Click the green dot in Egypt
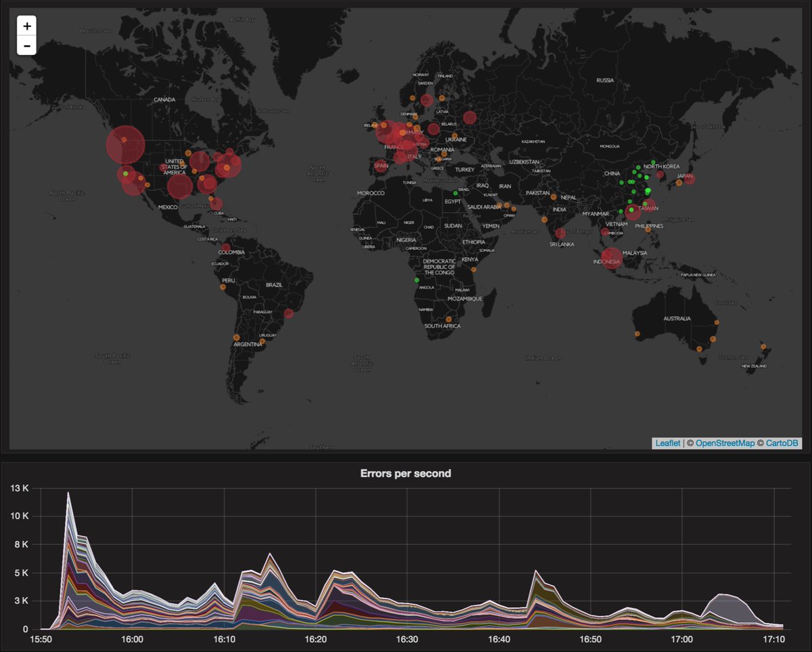 pos(455,194)
